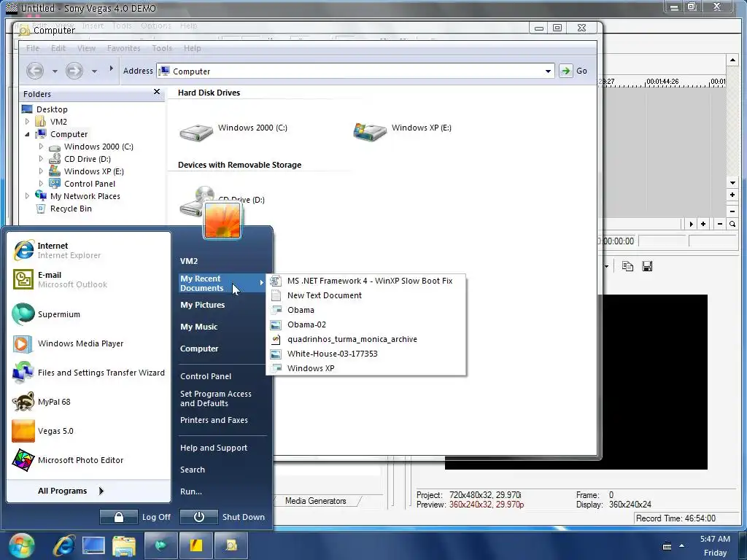The width and height of the screenshot is (747, 560).
Task: Open Windows XP recent document
Action: coord(366,368)
